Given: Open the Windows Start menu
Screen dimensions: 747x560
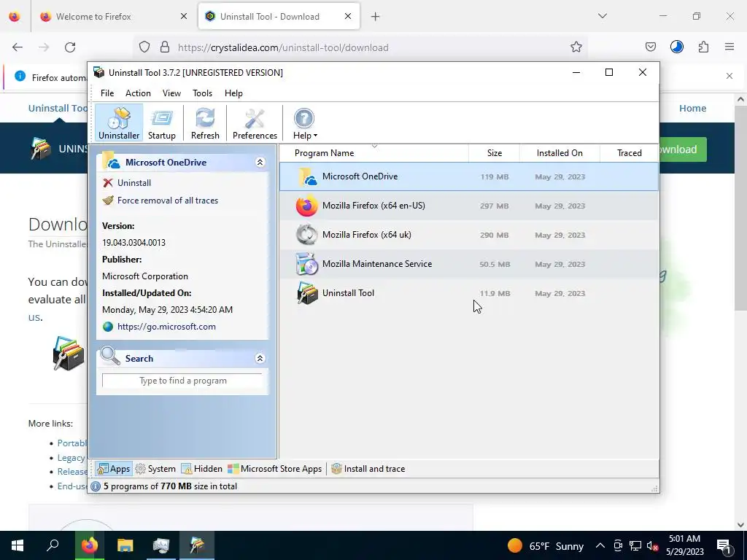Looking at the screenshot, I should [x=18, y=545].
